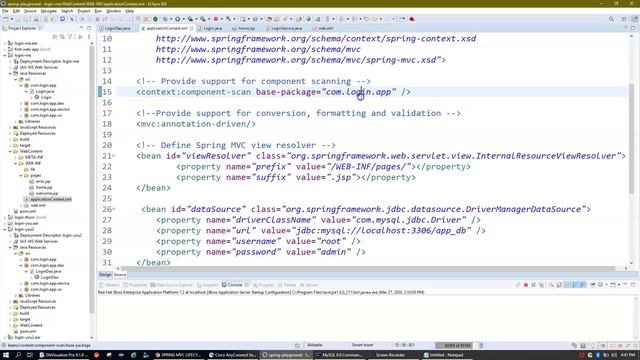Collapse the viewResolver bean fold at line 21
The width and height of the screenshot is (640, 360).
point(114,156)
